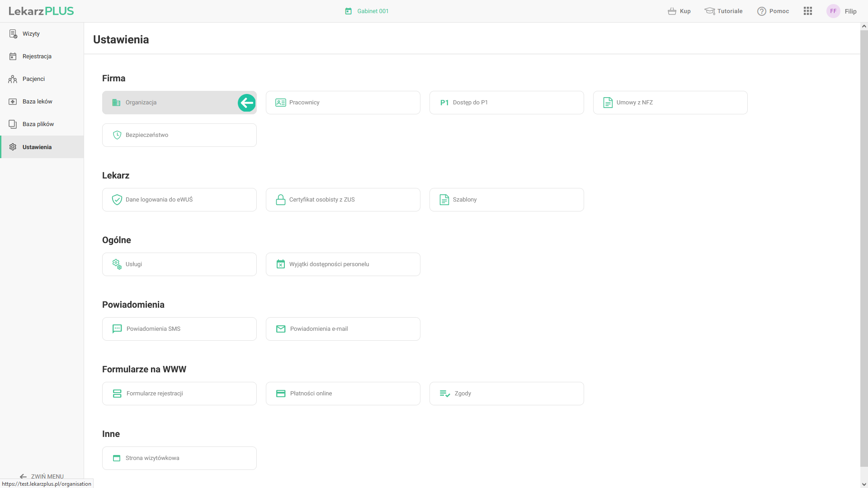Screen dimensions: 868x488
Task: Click the green arrow icon on Organizacja
Action: tap(246, 103)
